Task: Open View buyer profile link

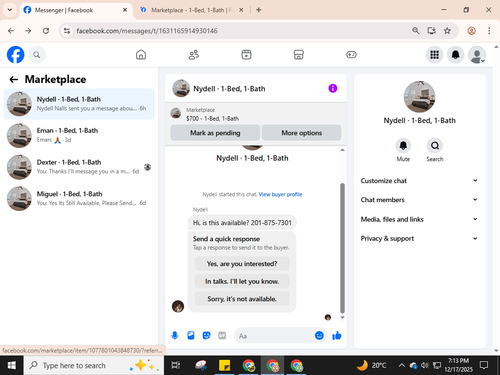Action: point(280,194)
